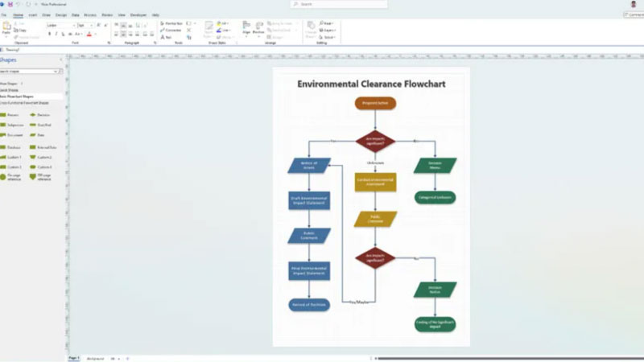Viewport: 644px width, 362px height.
Task: Increase font size with the grow button
Action: (x=98, y=26)
